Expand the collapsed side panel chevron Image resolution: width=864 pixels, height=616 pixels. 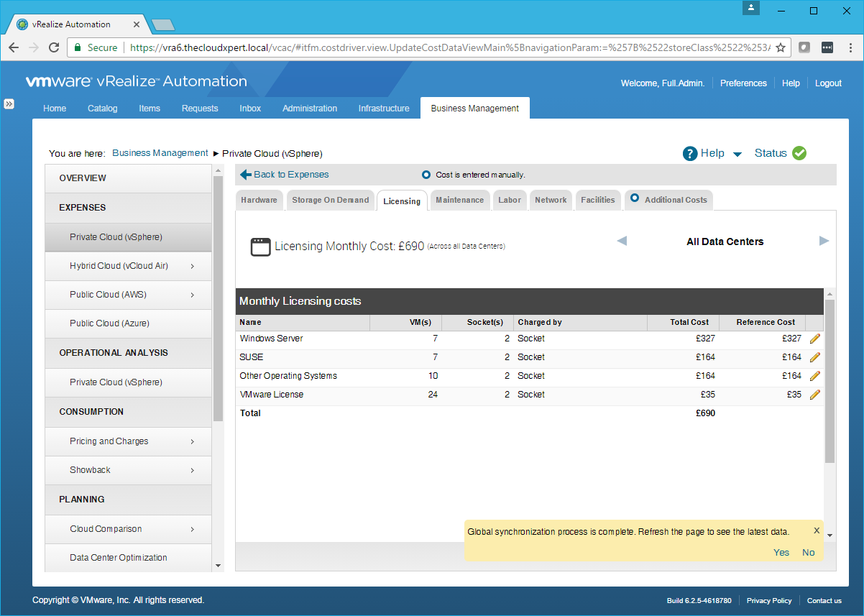point(9,104)
